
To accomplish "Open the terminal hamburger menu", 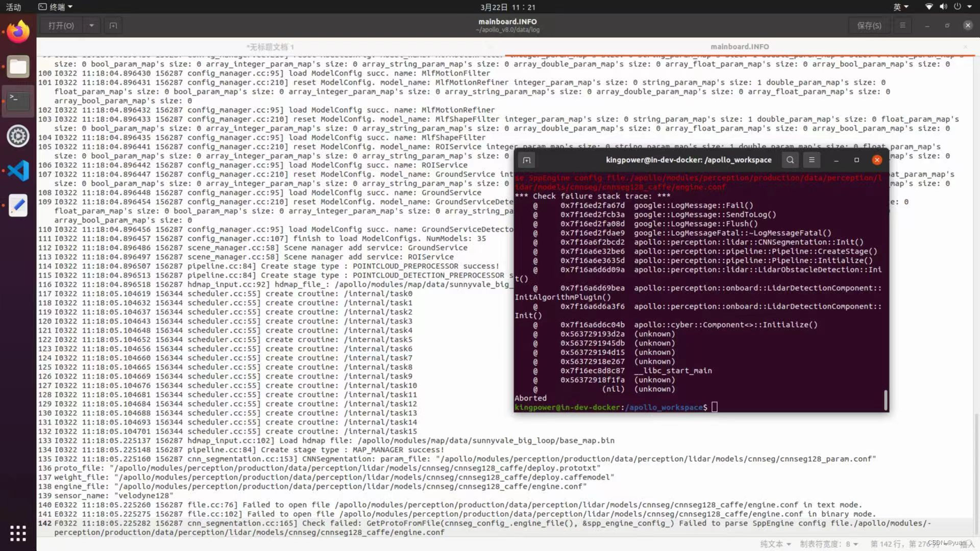I will coord(812,160).
